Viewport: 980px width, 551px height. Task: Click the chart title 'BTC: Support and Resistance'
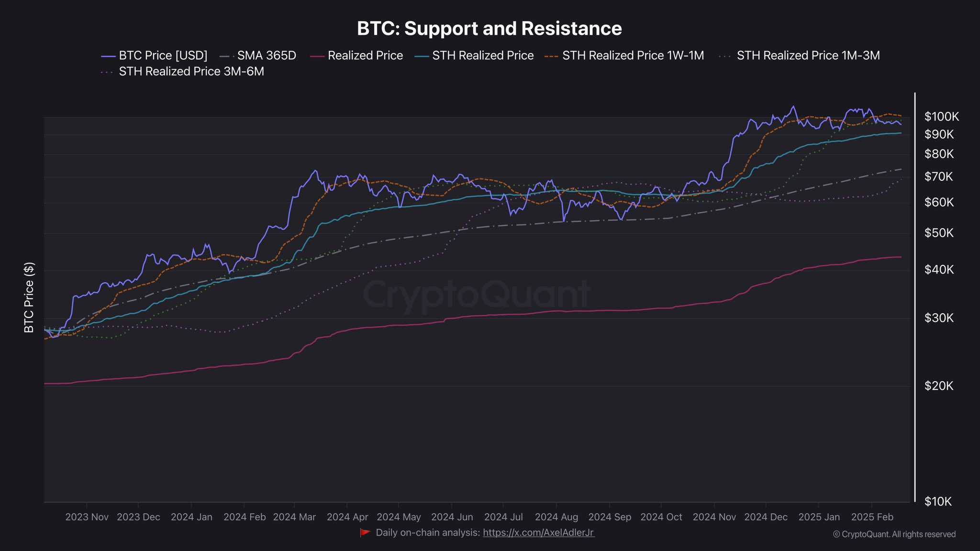click(x=489, y=29)
